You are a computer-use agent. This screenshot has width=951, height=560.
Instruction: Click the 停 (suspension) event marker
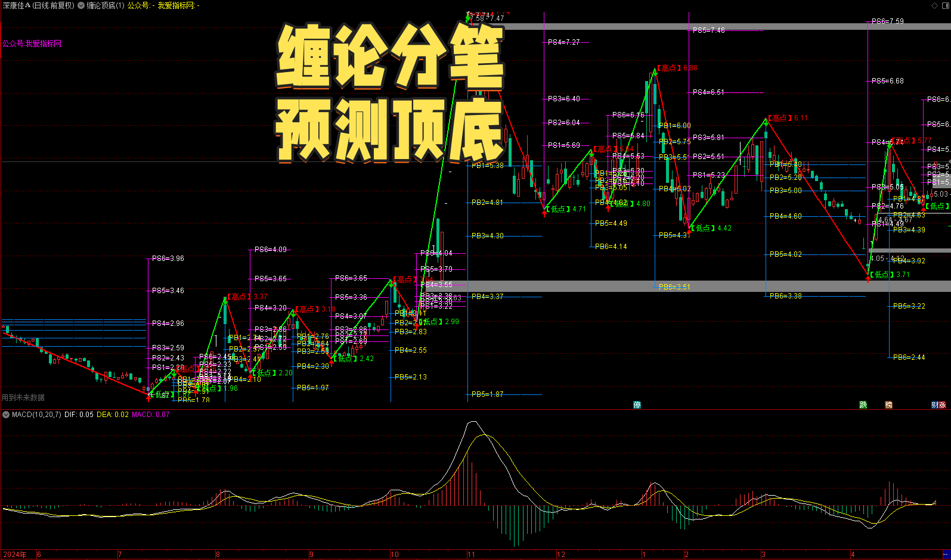tap(637, 405)
